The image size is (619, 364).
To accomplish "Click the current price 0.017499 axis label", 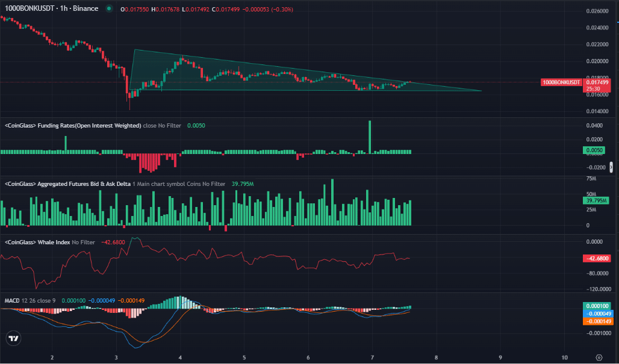I will [596, 82].
